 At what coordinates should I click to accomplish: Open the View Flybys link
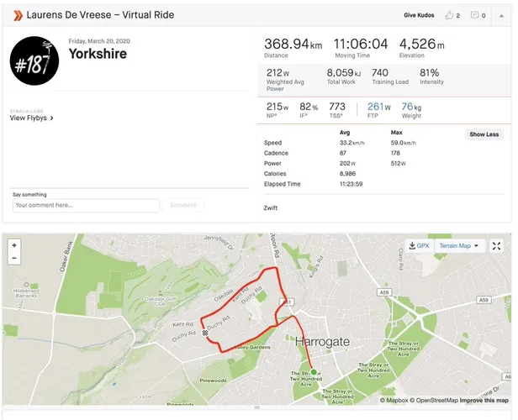pyautogui.click(x=31, y=118)
